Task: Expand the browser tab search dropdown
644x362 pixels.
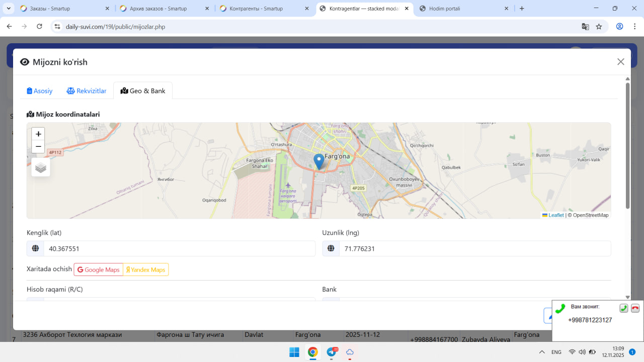Action: point(9,9)
